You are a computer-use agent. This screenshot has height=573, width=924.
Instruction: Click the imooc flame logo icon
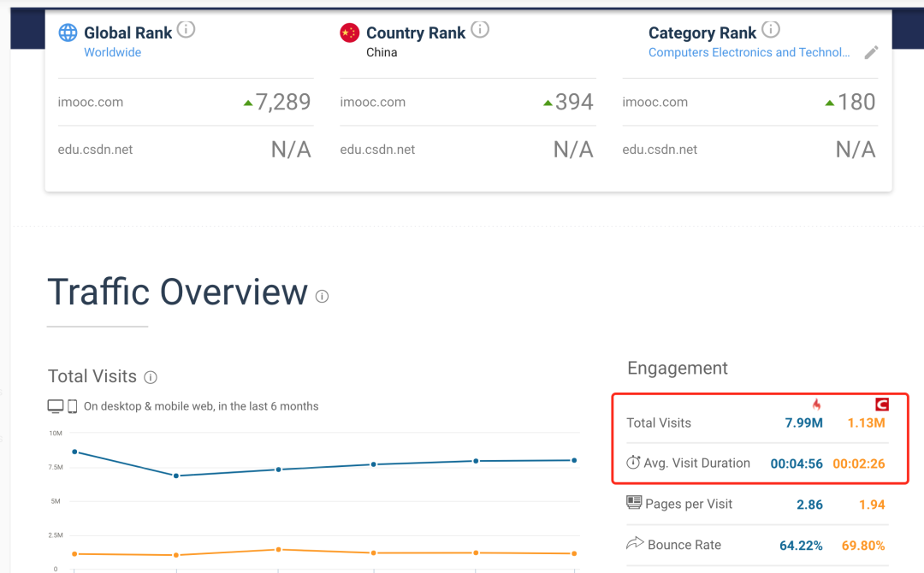tap(816, 404)
